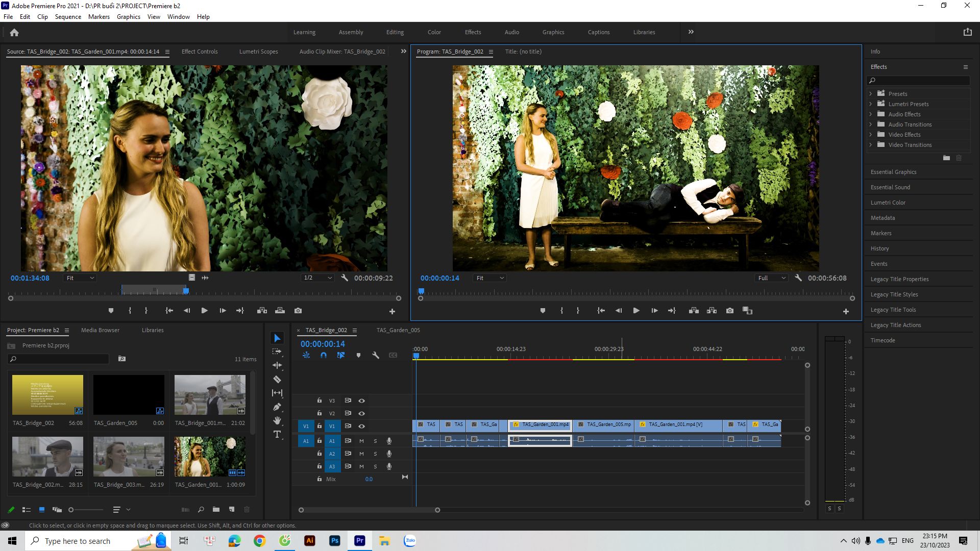Image resolution: width=980 pixels, height=551 pixels.
Task: Expand the Audio Effects folder
Action: tap(871, 114)
